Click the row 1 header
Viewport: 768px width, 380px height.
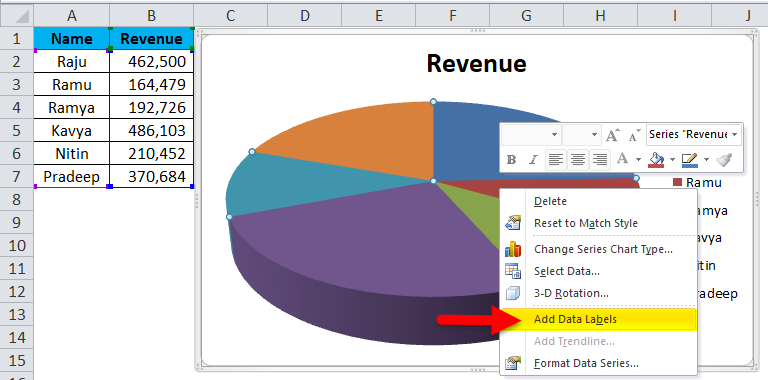[x=17, y=38]
